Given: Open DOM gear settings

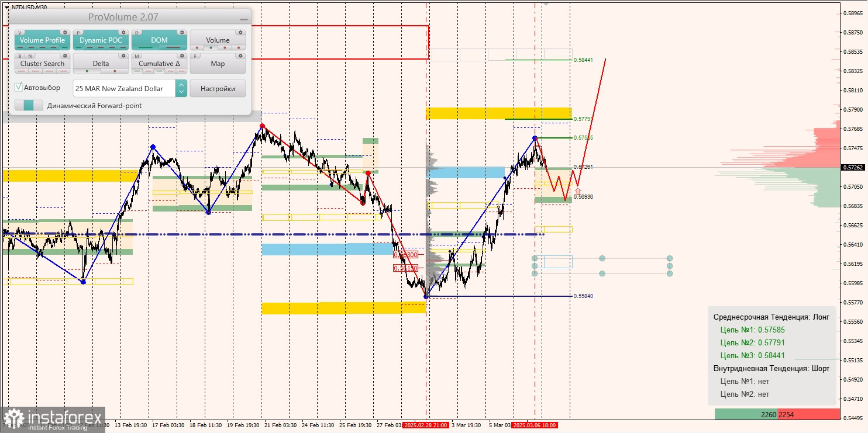Looking at the screenshot, I should pyautogui.click(x=182, y=32).
